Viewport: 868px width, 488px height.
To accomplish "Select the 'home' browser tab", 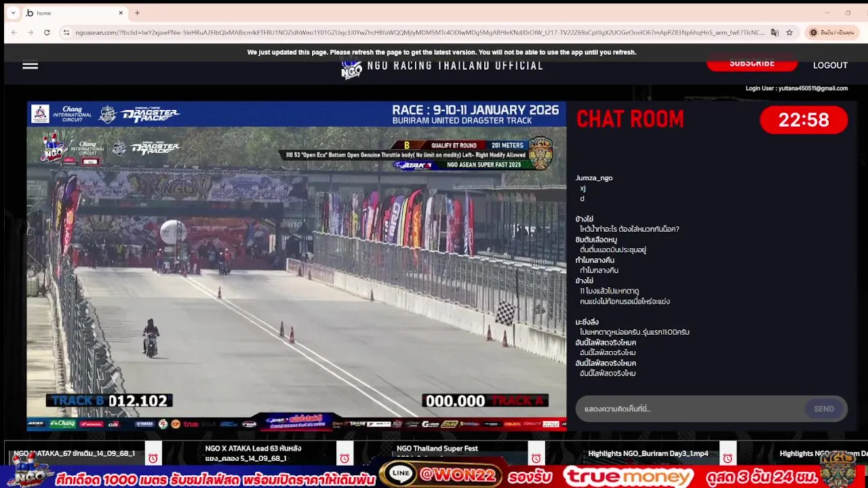I will [x=75, y=13].
